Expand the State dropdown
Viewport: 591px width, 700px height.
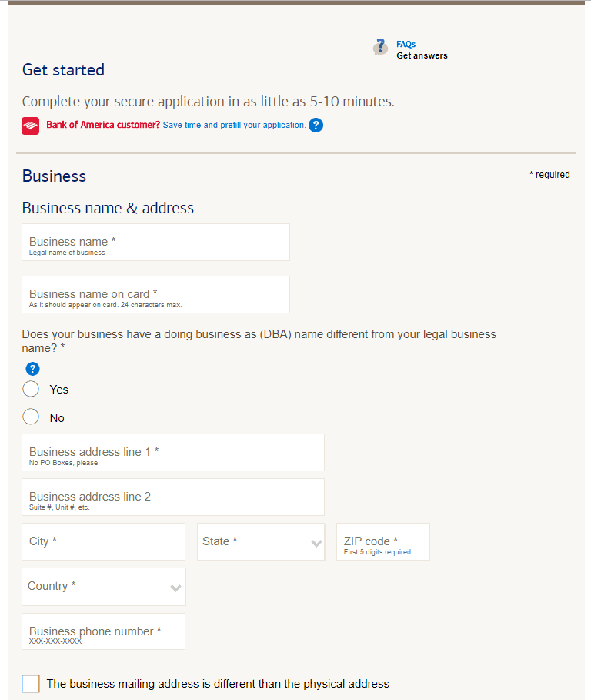261,542
